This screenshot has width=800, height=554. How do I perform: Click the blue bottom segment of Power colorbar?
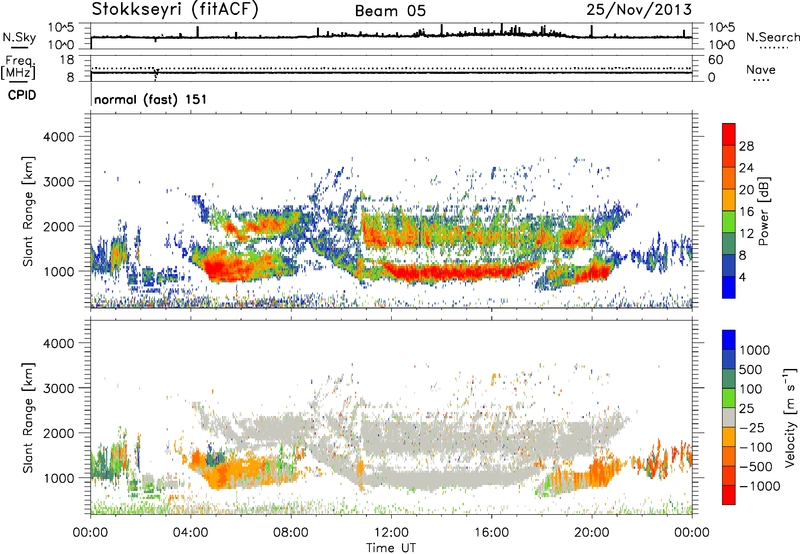[x=729, y=287]
